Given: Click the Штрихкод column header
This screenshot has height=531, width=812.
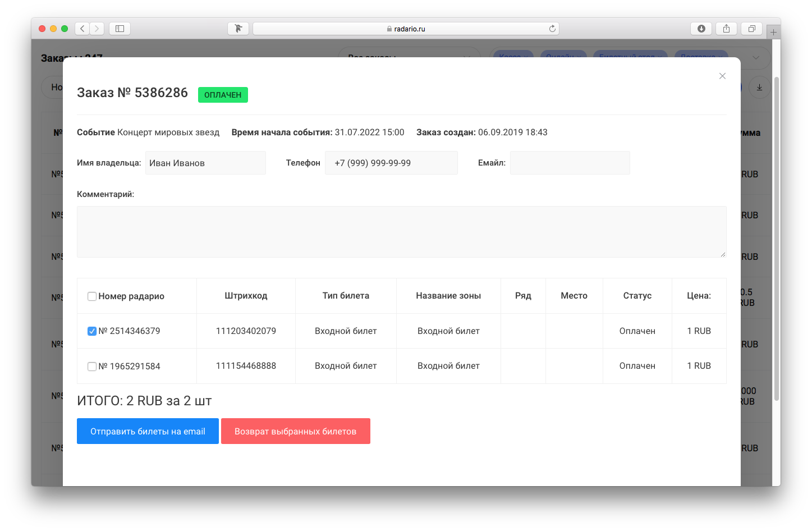Looking at the screenshot, I should pyautogui.click(x=246, y=296).
